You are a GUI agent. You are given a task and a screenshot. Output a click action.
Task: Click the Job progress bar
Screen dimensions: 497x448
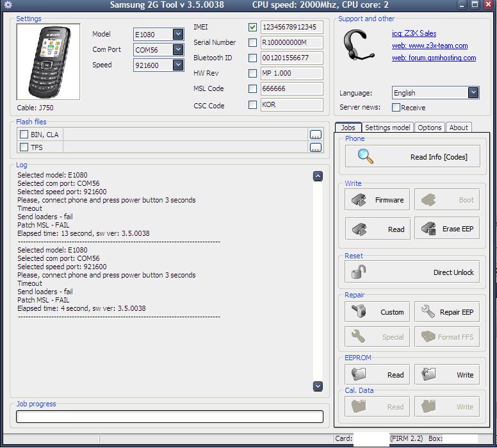[170, 416]
